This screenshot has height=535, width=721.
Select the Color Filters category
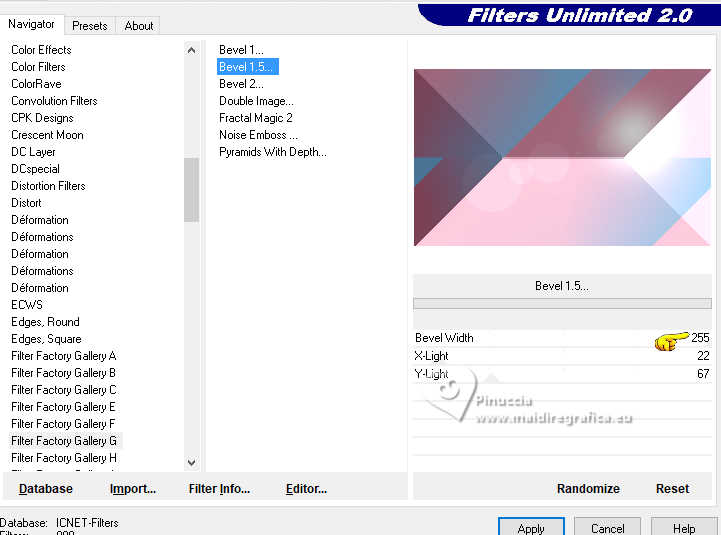38,67
